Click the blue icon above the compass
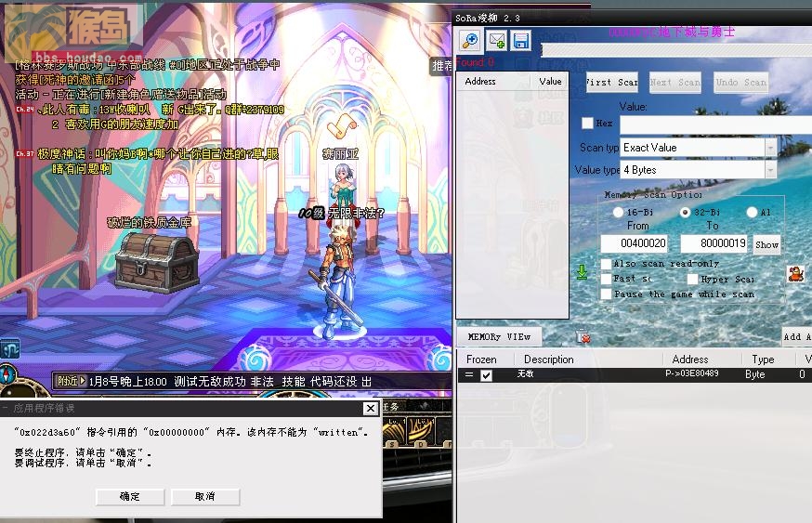812x523 pixels. [x=10, y=348]
